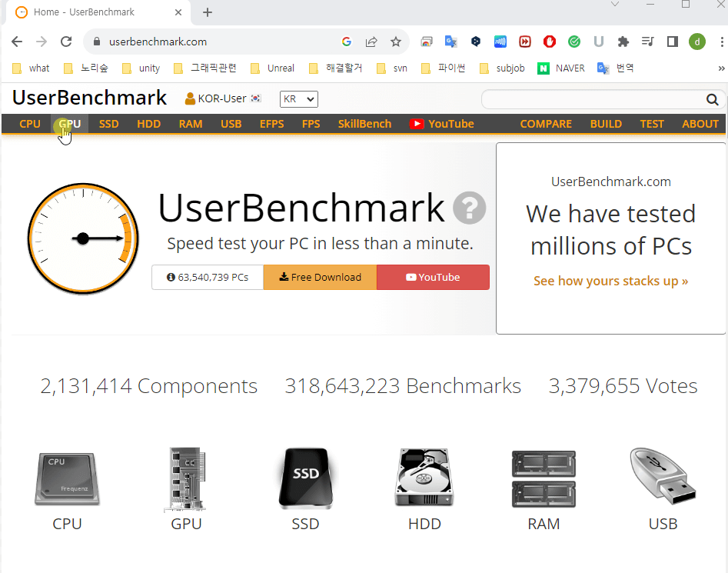This screenshot has height=573, width=728.
Task: Open the COMPARE navigation item
Action: (546, 124)
